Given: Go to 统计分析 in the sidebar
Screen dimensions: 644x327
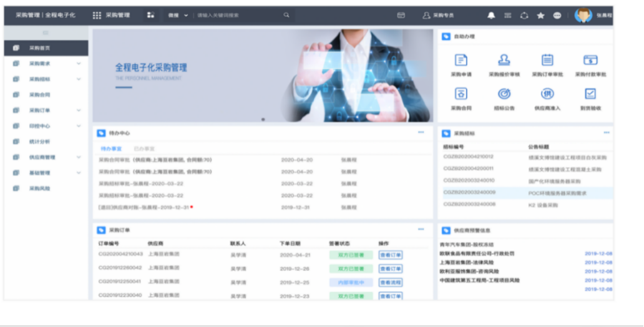Looking at the screenshot, I should tap(39, 142).
